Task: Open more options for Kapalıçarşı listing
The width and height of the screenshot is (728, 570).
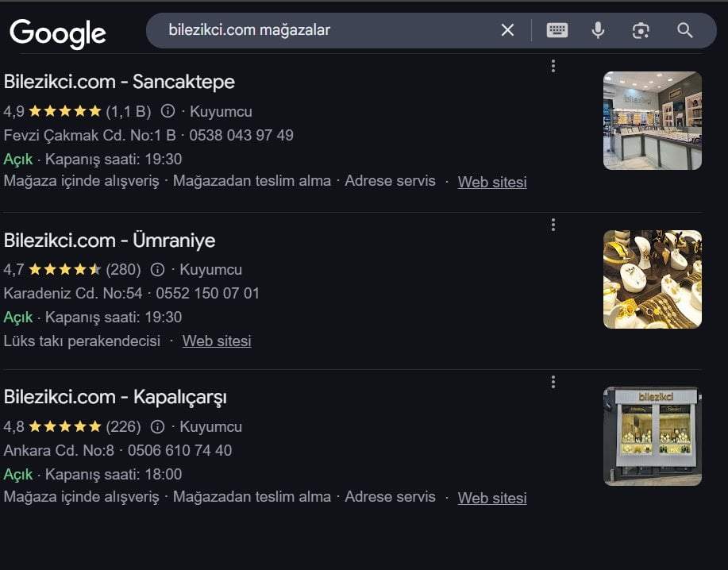Action: [x=553, y=382]
